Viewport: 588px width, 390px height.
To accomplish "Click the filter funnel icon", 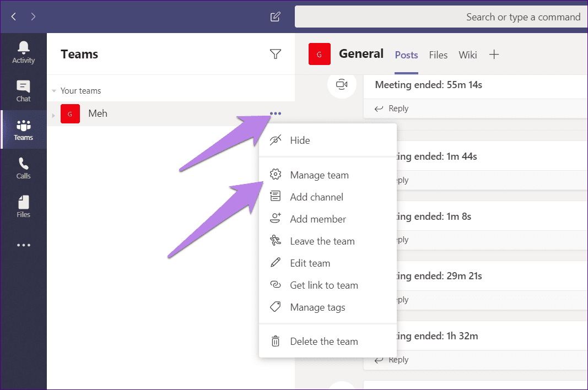I will 276,54.
